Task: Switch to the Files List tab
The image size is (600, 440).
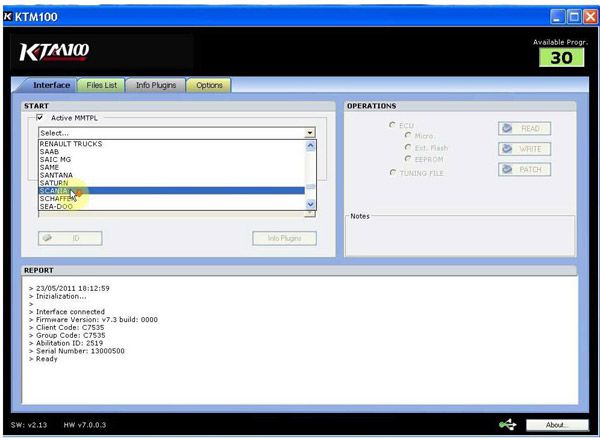Action: [103, 85]
